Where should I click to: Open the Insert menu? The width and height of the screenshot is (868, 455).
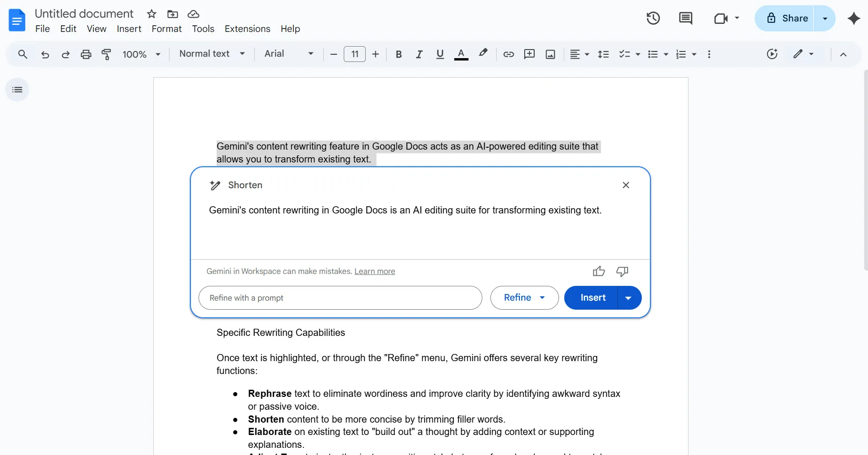(x=129, y=29)
